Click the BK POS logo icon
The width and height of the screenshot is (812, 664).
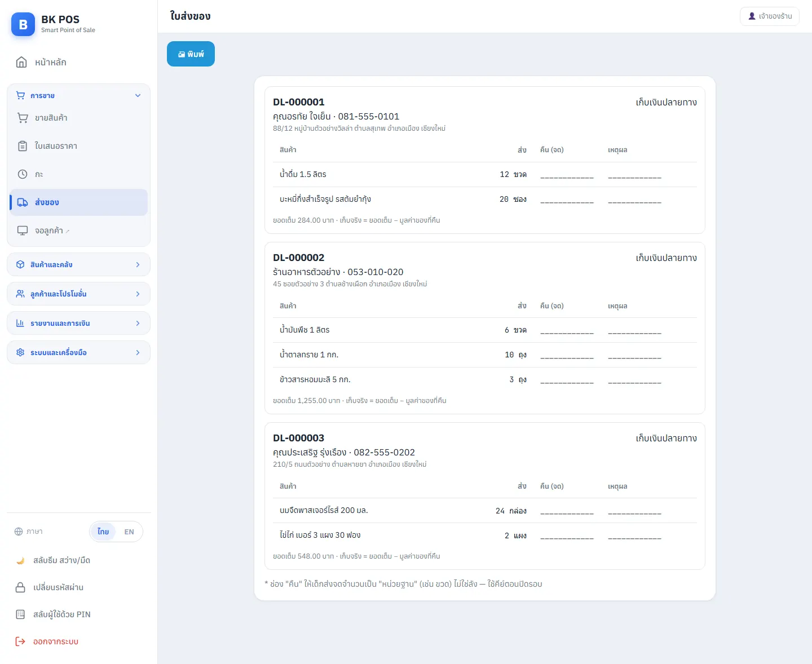[x=23, y=24]
